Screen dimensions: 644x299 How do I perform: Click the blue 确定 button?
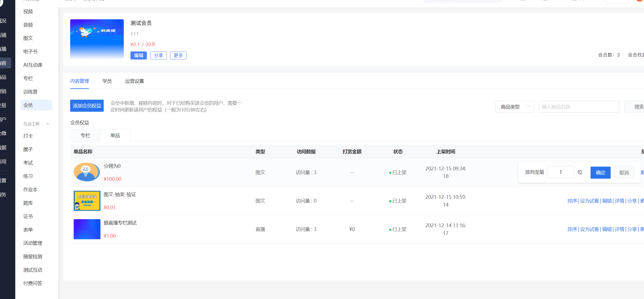[x=600, y=173]
